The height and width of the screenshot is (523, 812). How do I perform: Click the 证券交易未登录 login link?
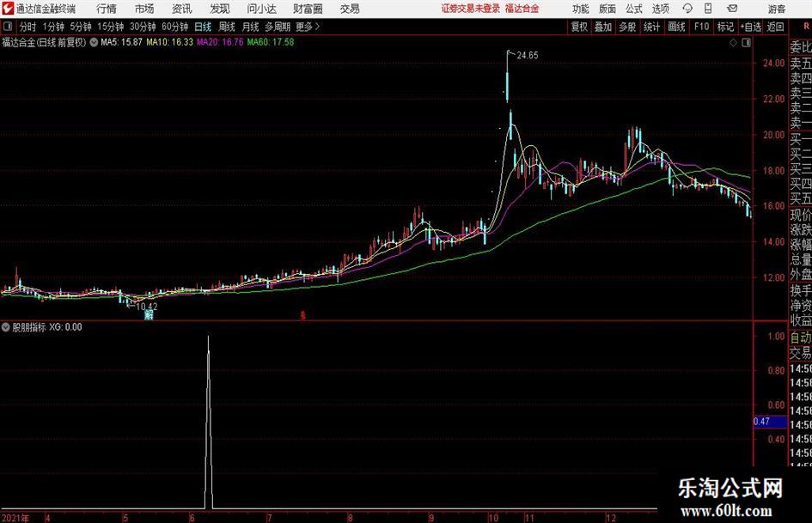(x=471, y=9)
